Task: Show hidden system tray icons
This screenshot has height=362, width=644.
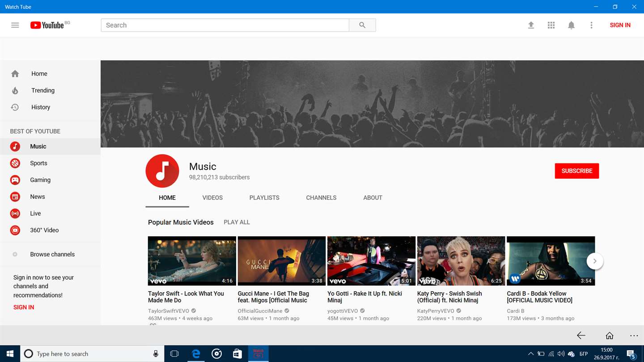Action: tap(530, 354)
